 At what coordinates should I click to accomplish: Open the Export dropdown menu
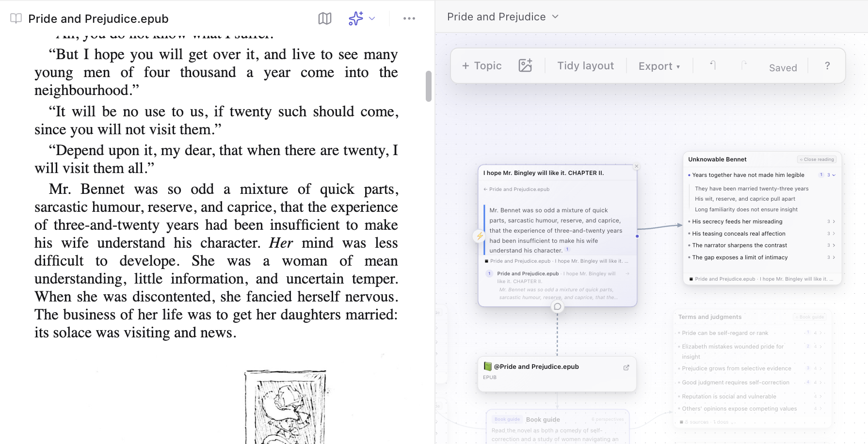click(x=659, y=66)
